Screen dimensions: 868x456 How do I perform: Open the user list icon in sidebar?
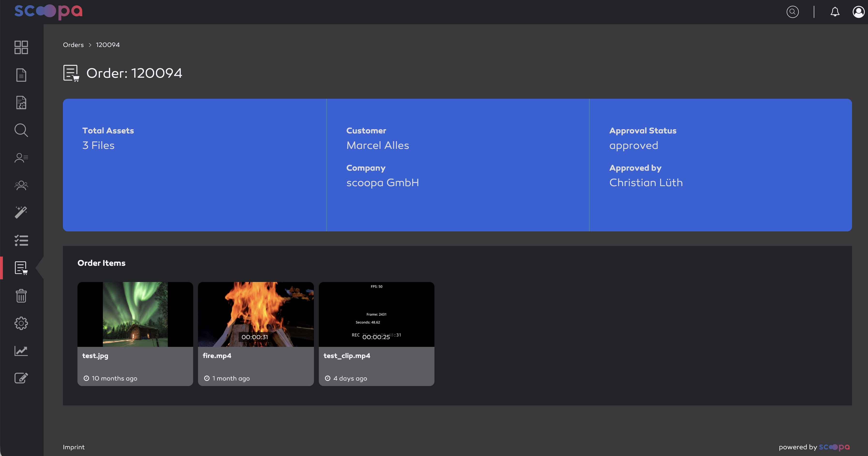pyautogui.click(x=21, y=158)
